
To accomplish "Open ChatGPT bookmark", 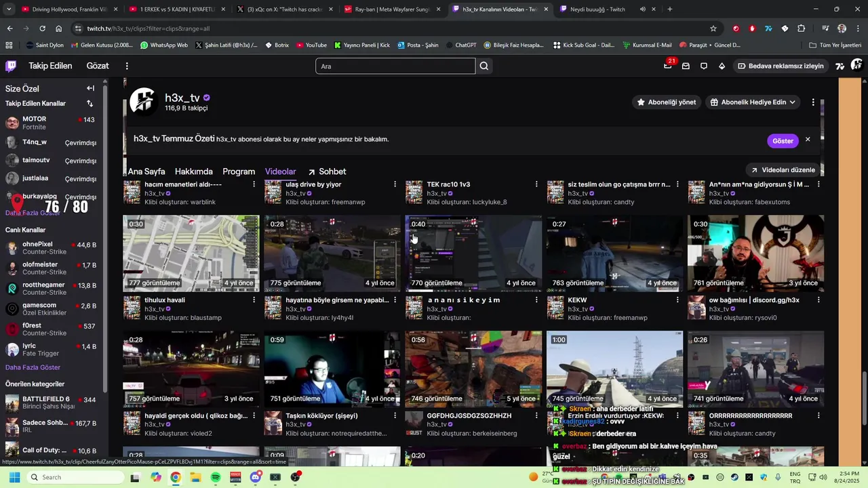I will point(460,45).
